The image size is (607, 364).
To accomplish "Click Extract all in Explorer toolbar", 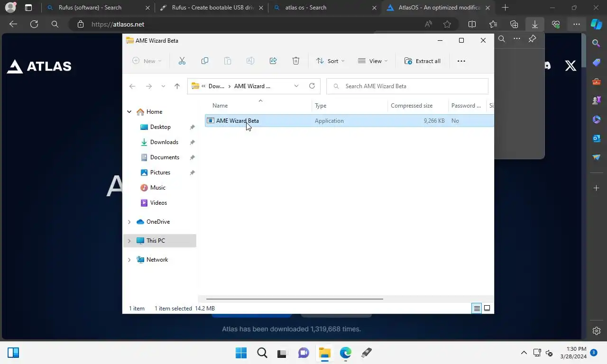I will tap(422, 61).
